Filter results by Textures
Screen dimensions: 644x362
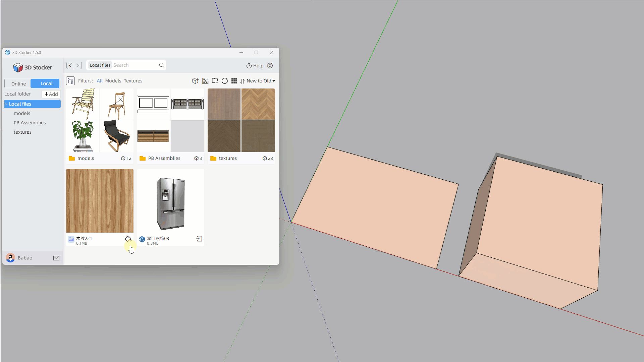pos(133,81)
